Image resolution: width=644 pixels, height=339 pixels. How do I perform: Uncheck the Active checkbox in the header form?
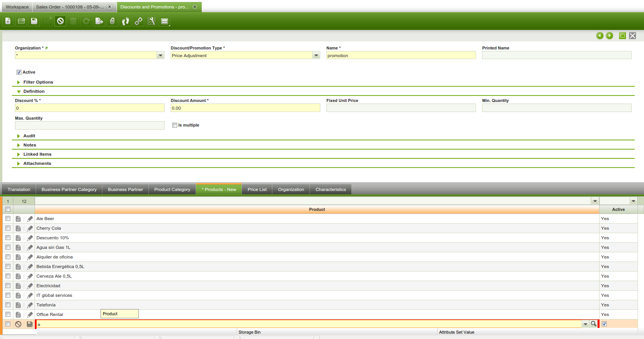(19, 72)
